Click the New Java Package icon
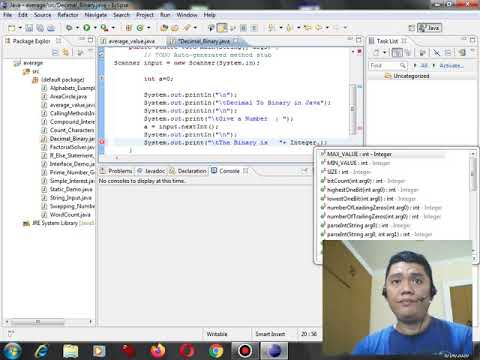The width and height of the screenshot is (480, 360). (x=129, y=28)
